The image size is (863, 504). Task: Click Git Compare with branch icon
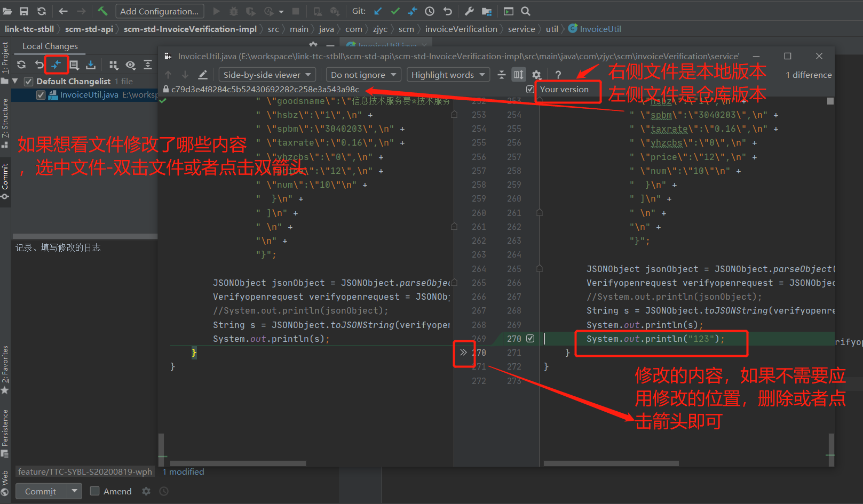point(413,11)
